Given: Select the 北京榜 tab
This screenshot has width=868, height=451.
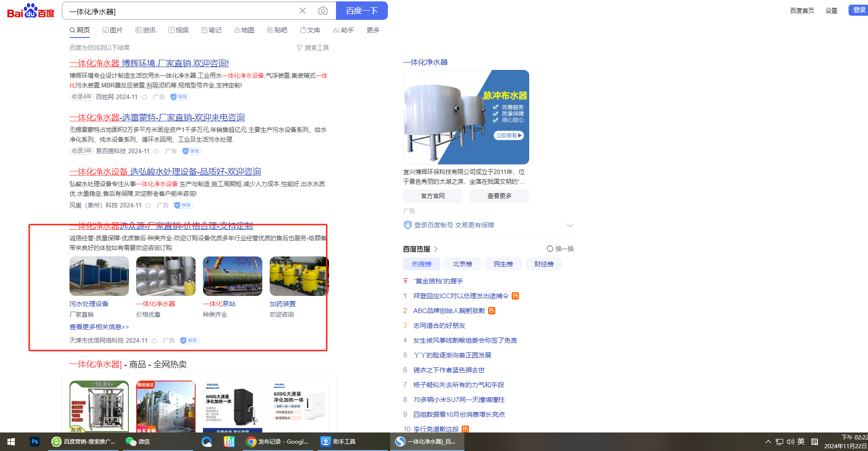Looking at the screenshot, I should point(463,264).
